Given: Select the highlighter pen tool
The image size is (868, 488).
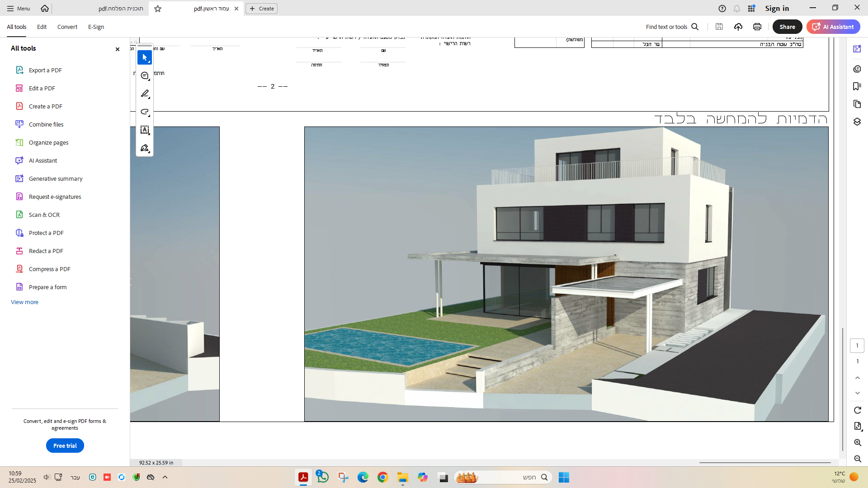Looking at the screenshot, I should coord(145,94).
